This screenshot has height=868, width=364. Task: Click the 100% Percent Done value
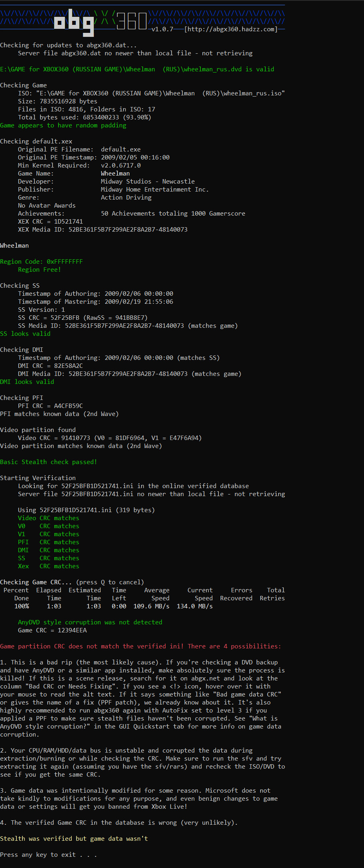point(22,606)
